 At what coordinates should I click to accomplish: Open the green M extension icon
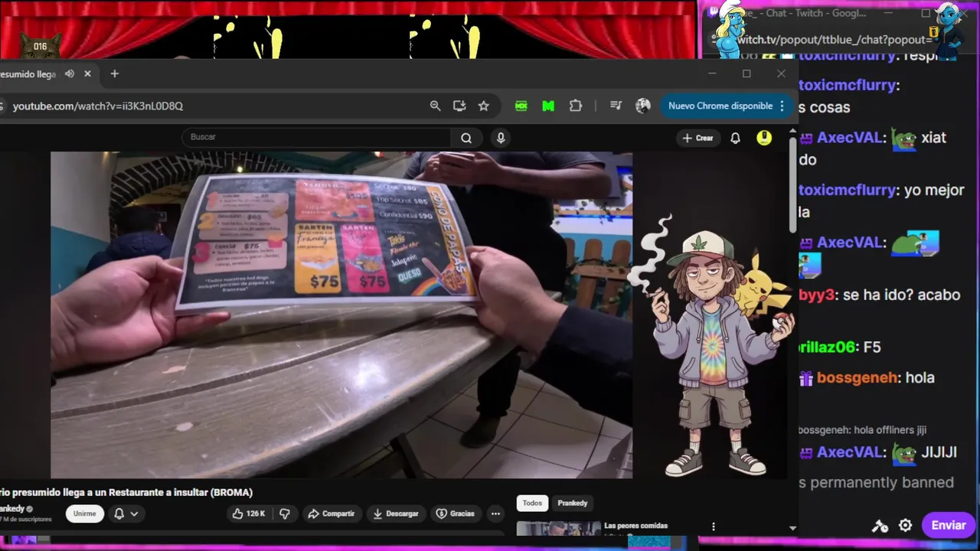pyautogui.click(x=548, y=106)
